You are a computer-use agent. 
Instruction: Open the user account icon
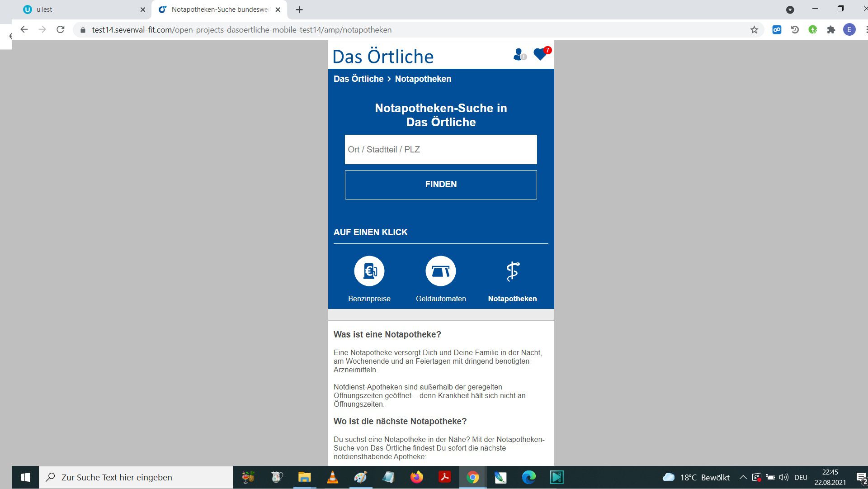519,54
